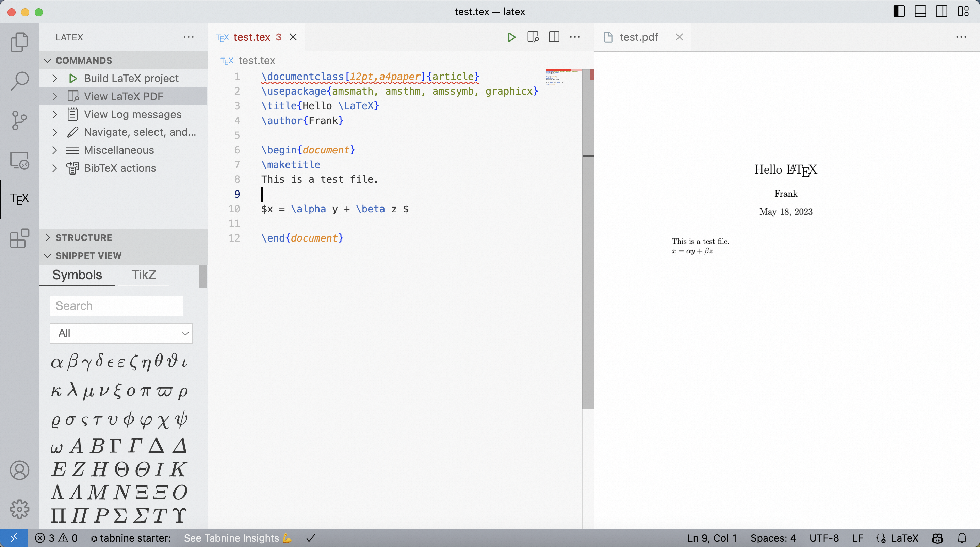Image resolution: width=980 pixels, height=547 pixels.
Task: Click the editor vertical scrollbar
Action: pyautogui.click(x=588, y=239)
